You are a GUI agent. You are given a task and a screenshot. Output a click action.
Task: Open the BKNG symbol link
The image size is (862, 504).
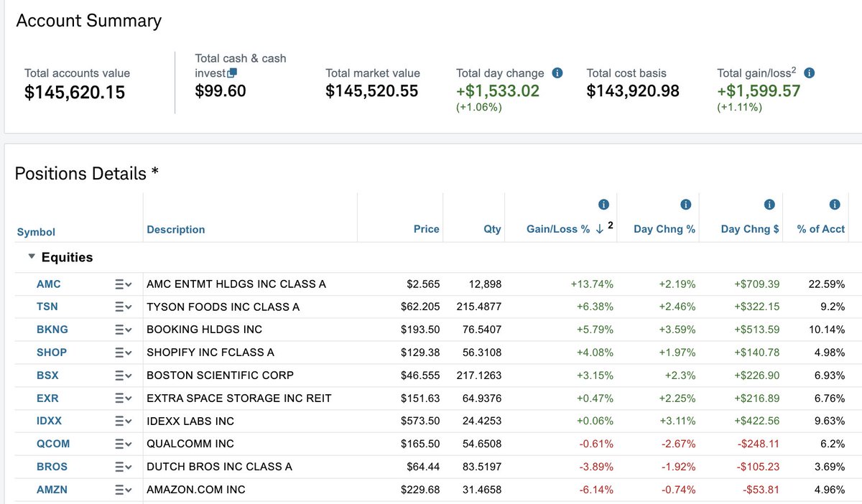(52, 330)
